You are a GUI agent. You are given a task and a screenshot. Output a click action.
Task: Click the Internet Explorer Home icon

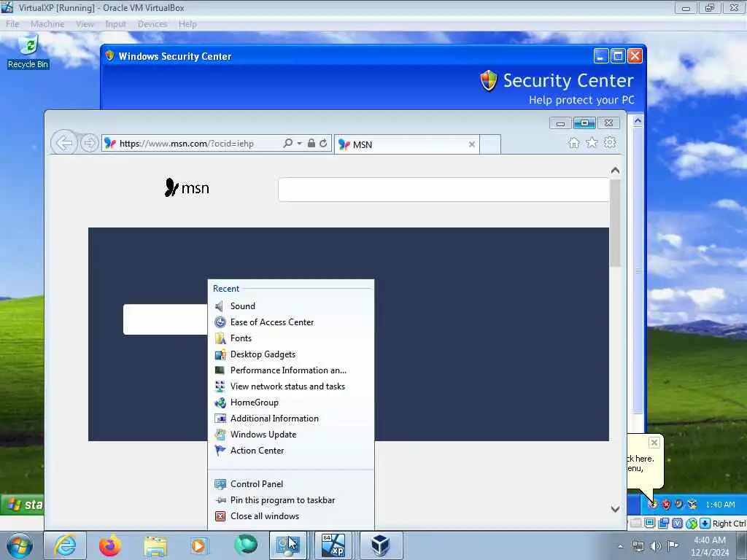[573, 143]
